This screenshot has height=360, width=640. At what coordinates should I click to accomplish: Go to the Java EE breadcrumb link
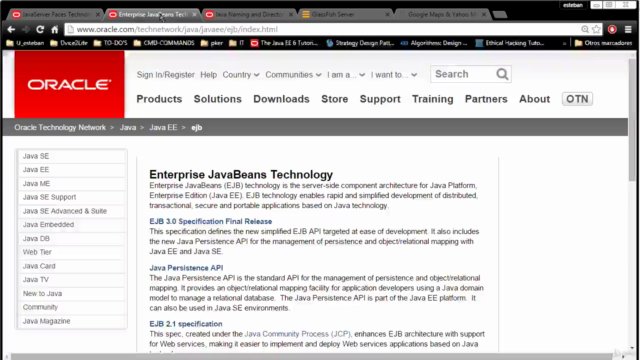pyautogui.click(x=163, y=127)
